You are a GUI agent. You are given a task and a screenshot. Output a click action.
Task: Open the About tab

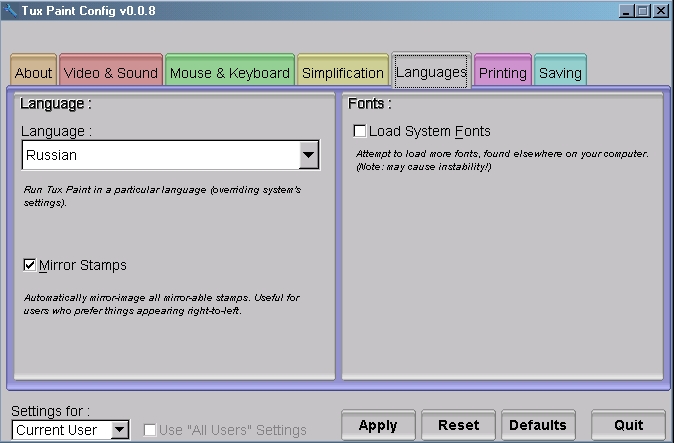tap(34, 73)
